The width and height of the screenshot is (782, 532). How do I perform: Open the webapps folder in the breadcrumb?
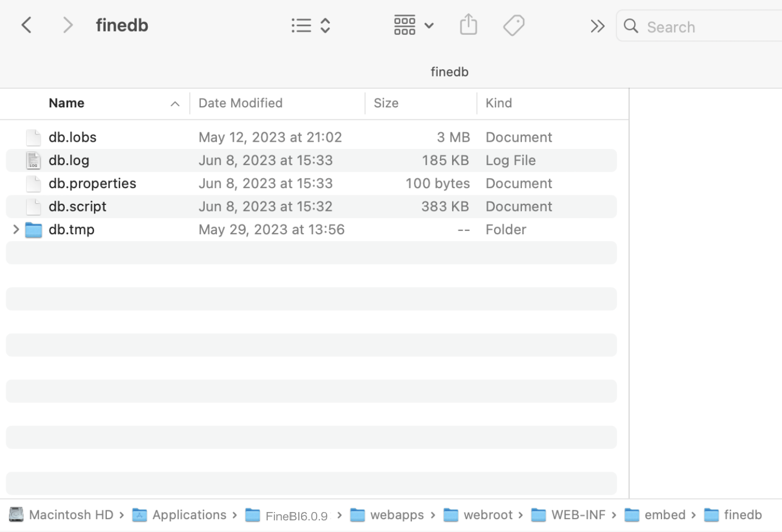[x=397, y=514]
